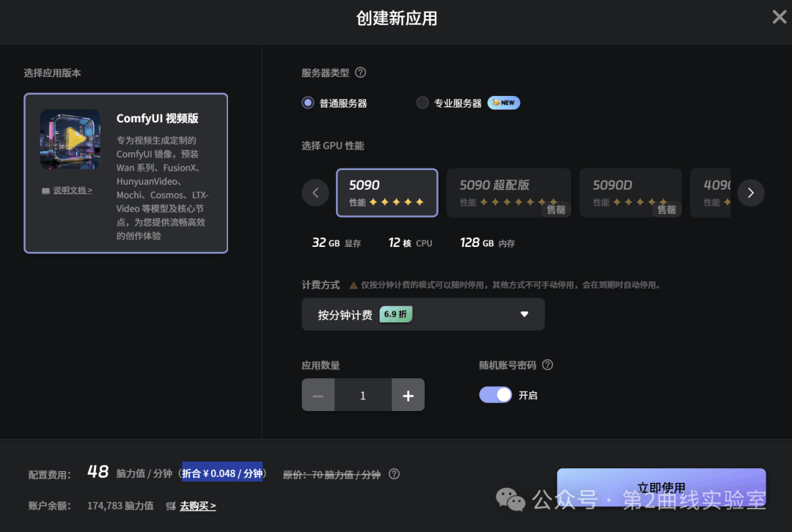792x532 pixels.
Task: Select 普通服务器 radio button
Action: point(307,103)
